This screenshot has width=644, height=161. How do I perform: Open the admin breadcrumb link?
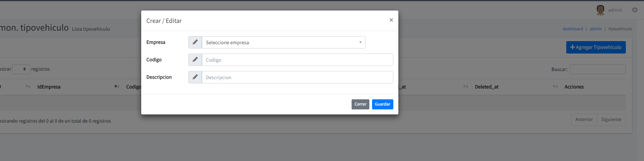[x=596, y=29]
